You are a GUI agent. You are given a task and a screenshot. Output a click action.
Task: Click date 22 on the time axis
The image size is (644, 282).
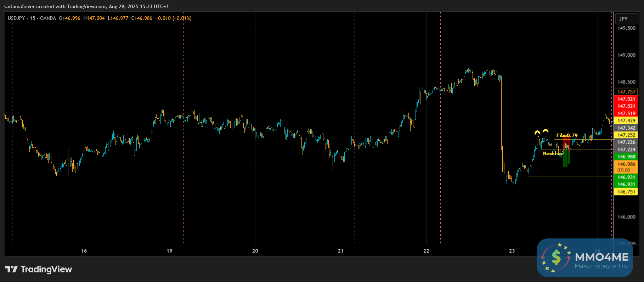click(426, 251)
